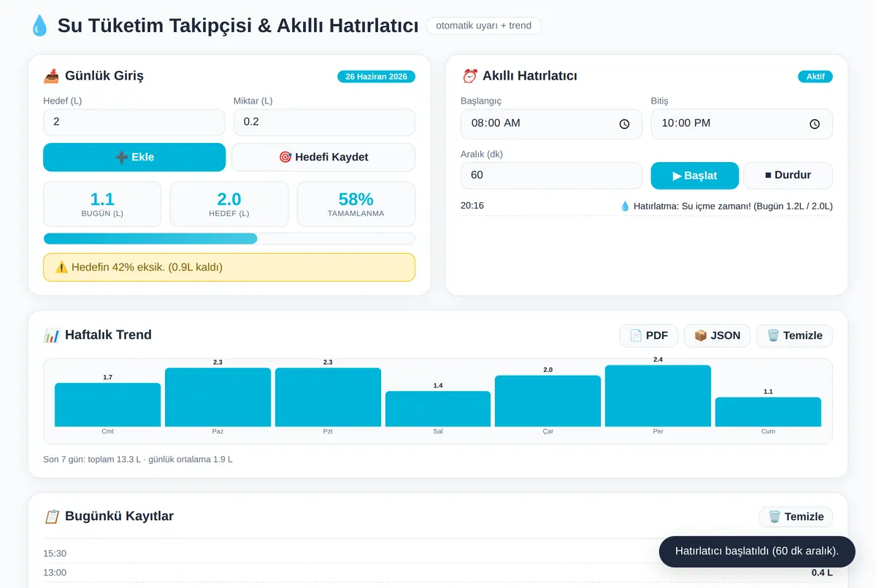Viewport: 876px width, 588px height.
Task: Click the "58%" Tamamlanma stat card
Action: tap(356, 204)
